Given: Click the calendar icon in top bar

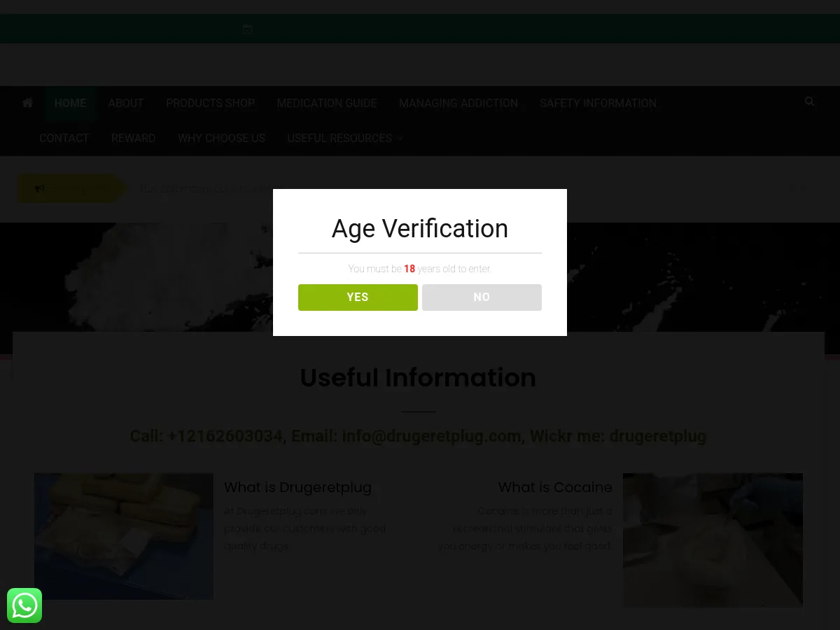Looking at the screenshot, I should coord(247,29).
